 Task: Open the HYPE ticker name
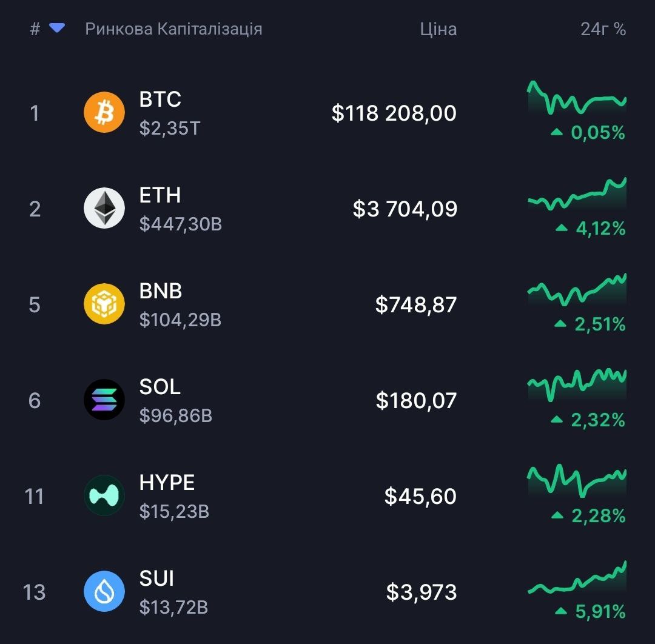click(167, 482)
